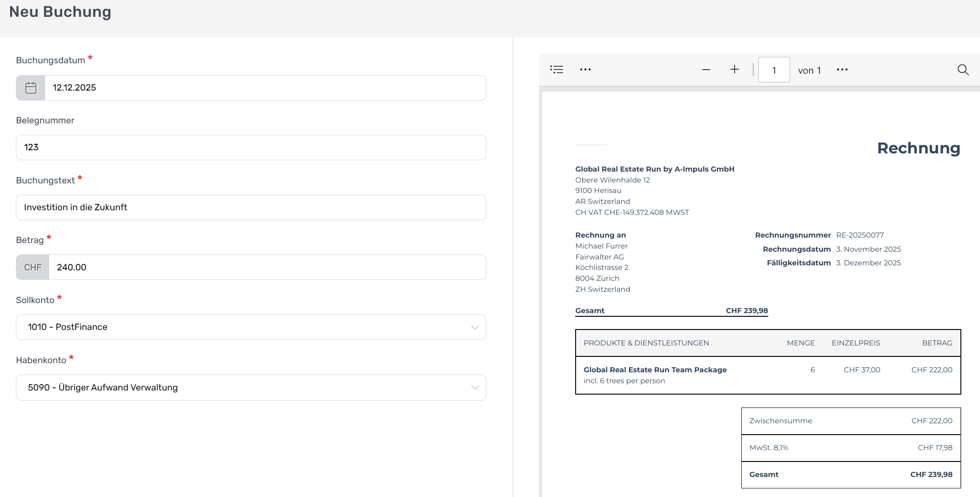Click the PDF page number box

tap(774, 70)
